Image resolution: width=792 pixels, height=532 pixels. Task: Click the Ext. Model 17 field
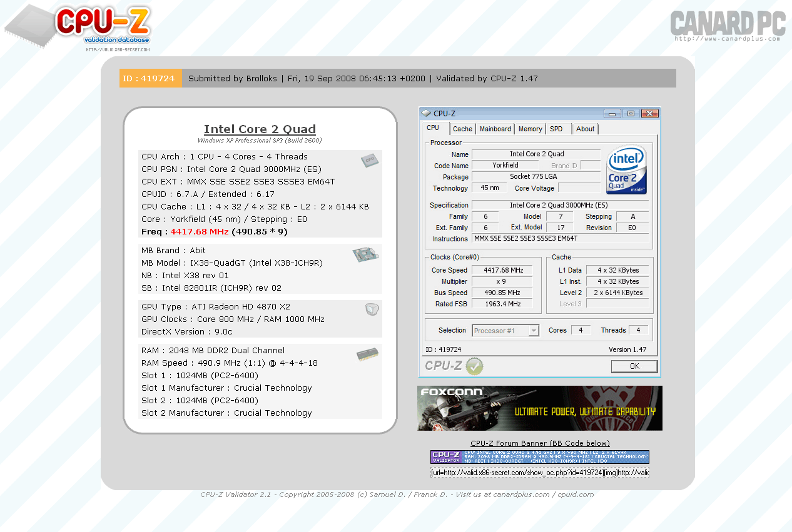point(560,228)
